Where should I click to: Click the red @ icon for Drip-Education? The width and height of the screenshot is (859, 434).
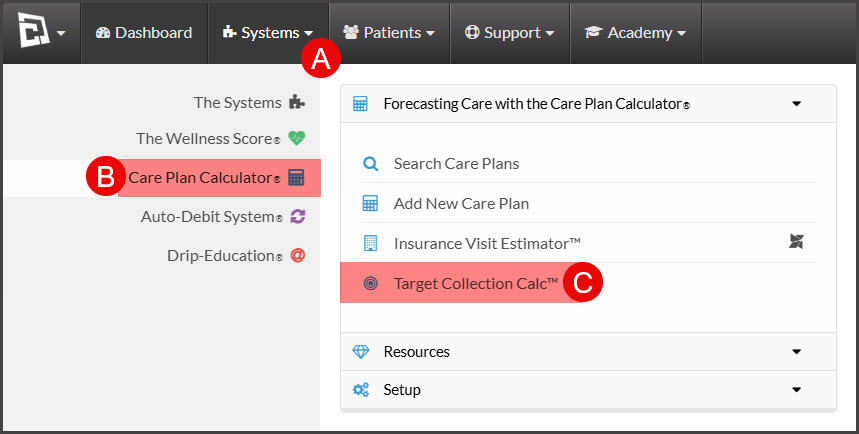click(297, 255)
